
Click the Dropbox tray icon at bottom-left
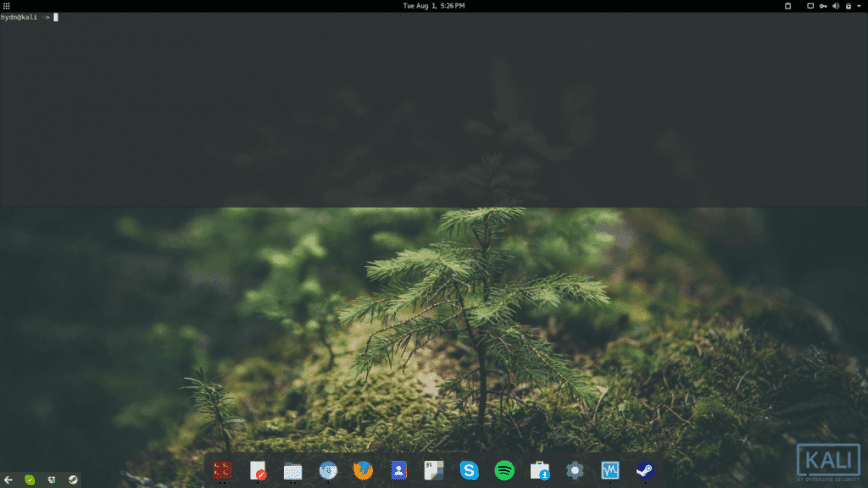pos(51,480)
